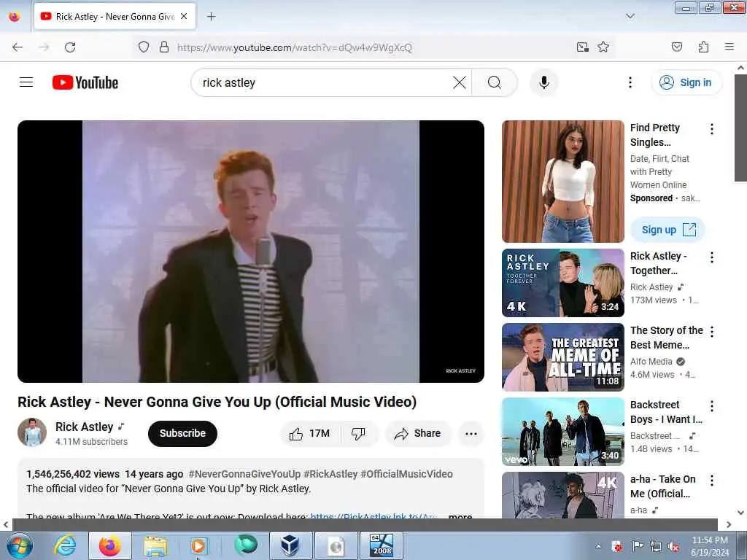The image size is (747, 560).
Task: Go back with browser back arrow
Action: tap(18, 47)
